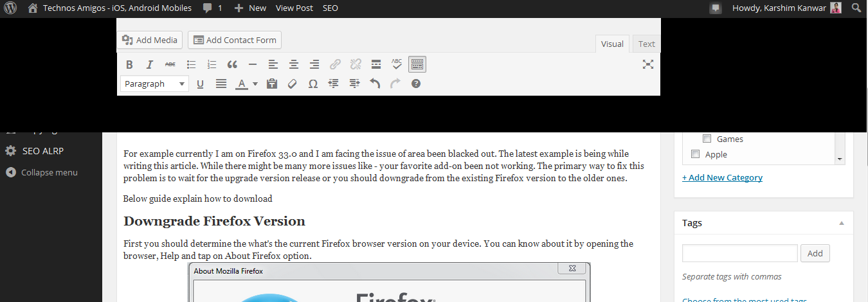Click the user avatar picture
Screen dimensions: 868x302
(x=836, y=8)
